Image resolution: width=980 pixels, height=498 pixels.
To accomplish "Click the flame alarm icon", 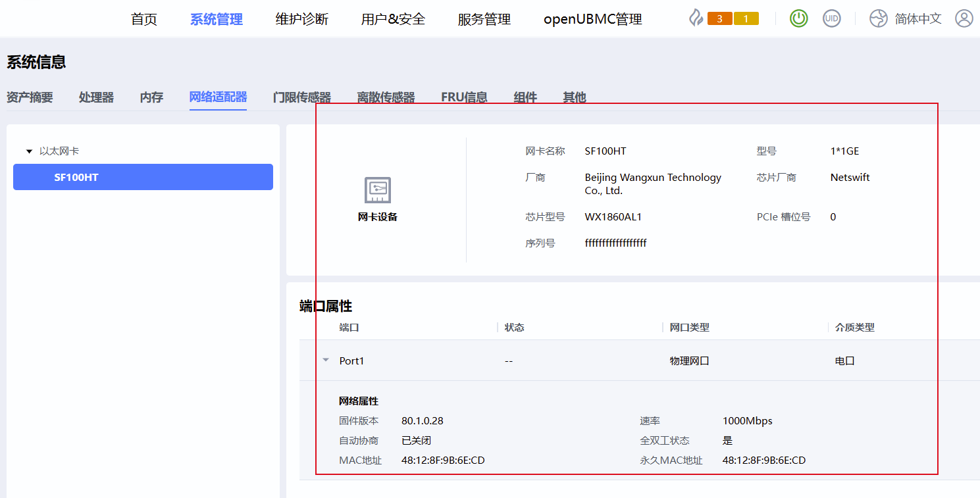I will tap(696, 18).
